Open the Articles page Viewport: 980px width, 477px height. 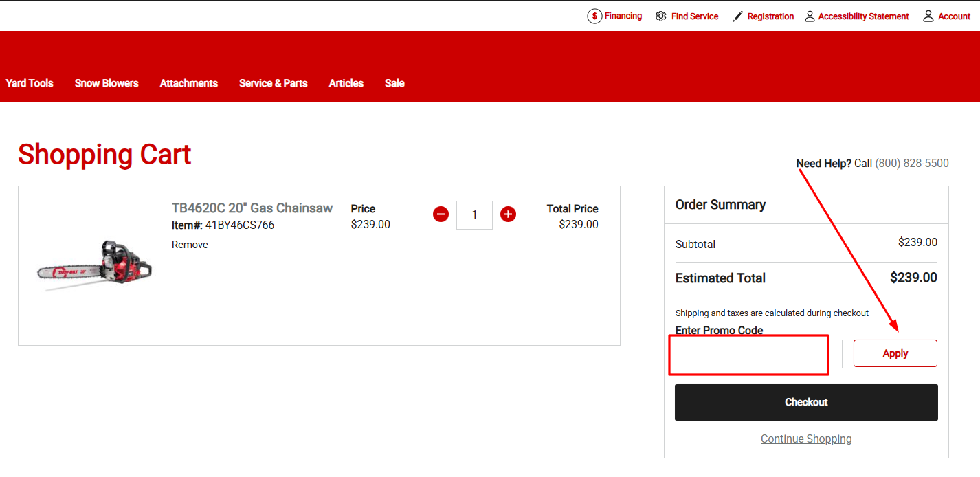(x=346, y=83)
